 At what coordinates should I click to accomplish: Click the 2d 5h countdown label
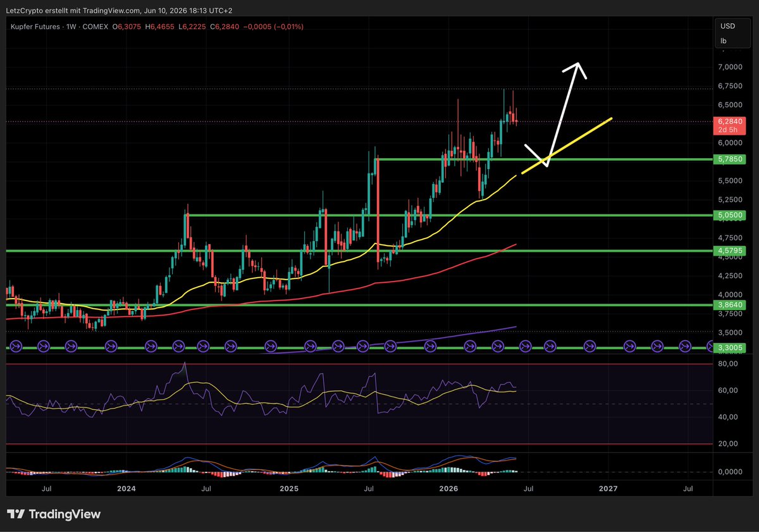(x=727, y=130)
